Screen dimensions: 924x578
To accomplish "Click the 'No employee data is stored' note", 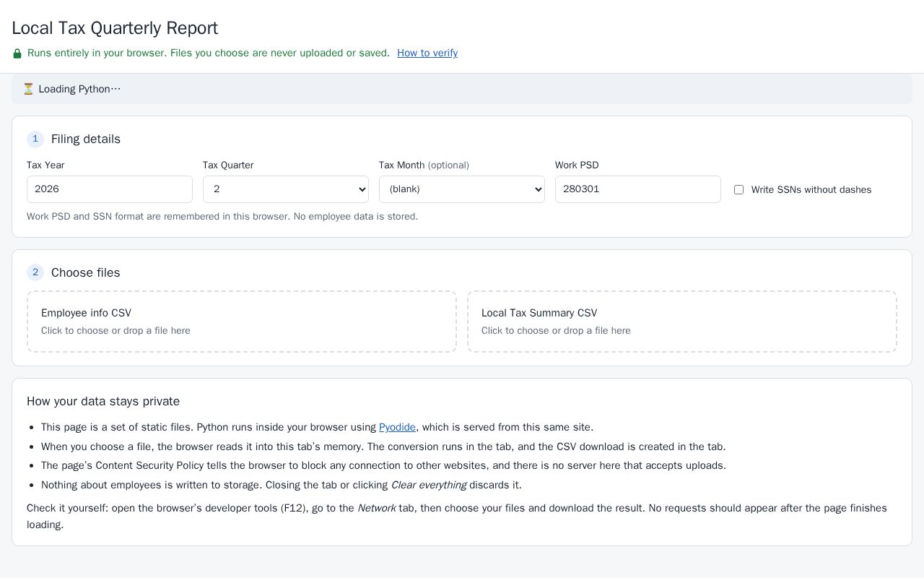I will (354, 216).
